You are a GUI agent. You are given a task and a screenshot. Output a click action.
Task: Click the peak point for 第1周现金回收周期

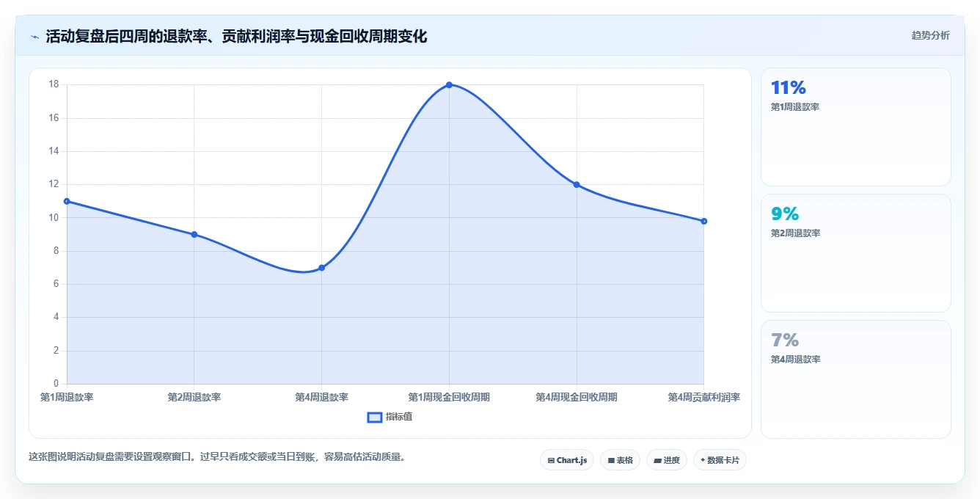click(449, 85)
